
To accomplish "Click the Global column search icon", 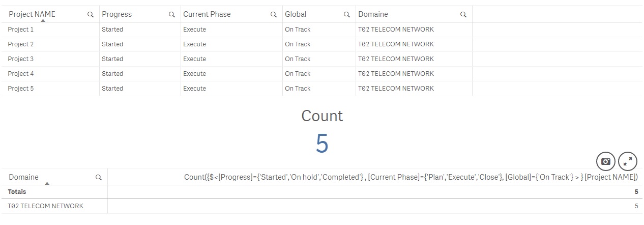I will point(347,15).
